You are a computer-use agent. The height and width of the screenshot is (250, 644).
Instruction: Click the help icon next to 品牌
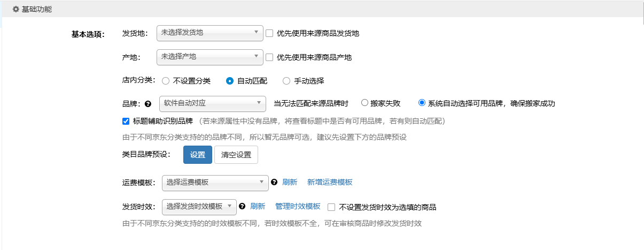148,104
